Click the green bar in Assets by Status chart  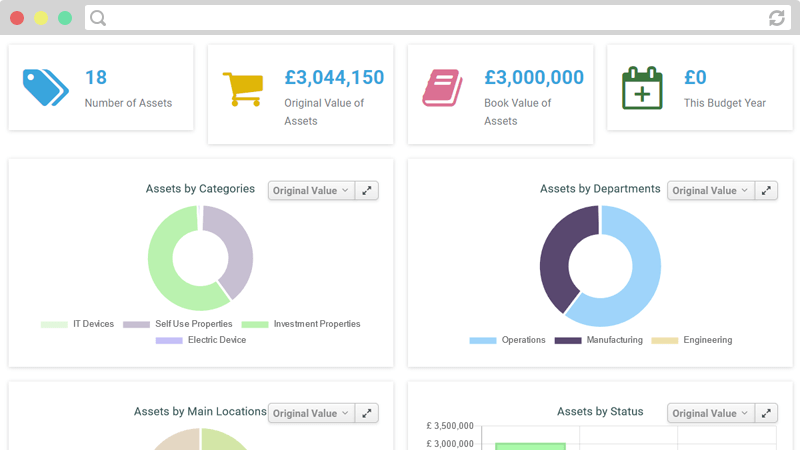tap(530, 446)
